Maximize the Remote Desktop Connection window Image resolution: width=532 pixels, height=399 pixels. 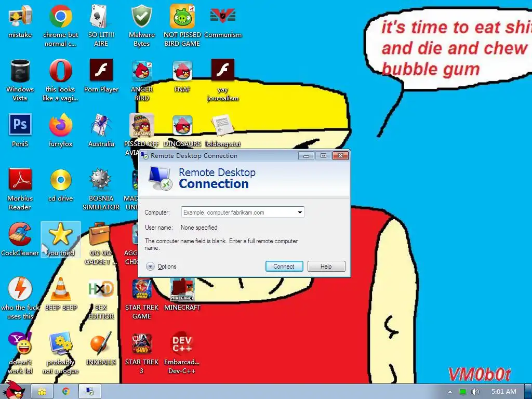click(x=323, y=156)
